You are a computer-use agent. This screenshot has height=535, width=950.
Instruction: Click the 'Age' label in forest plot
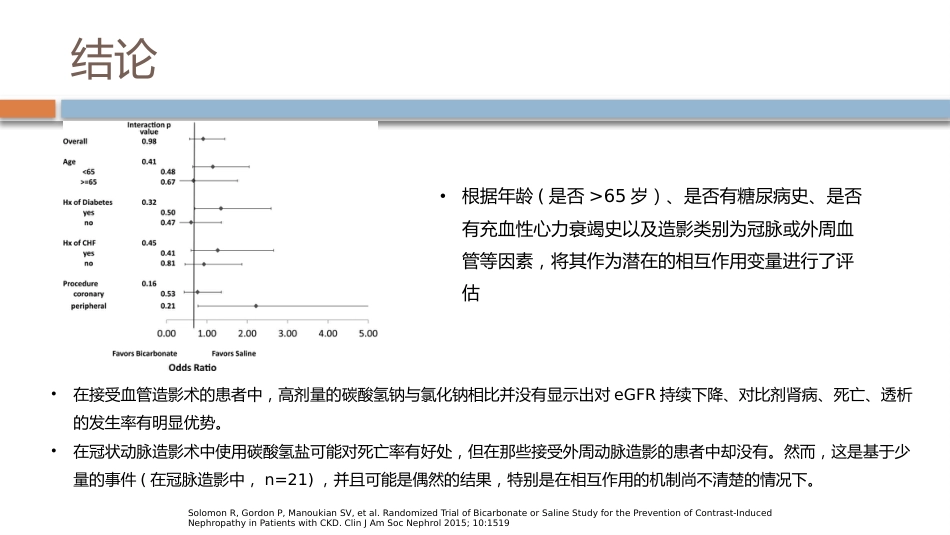pyautogui.click(x=69, y=162)
